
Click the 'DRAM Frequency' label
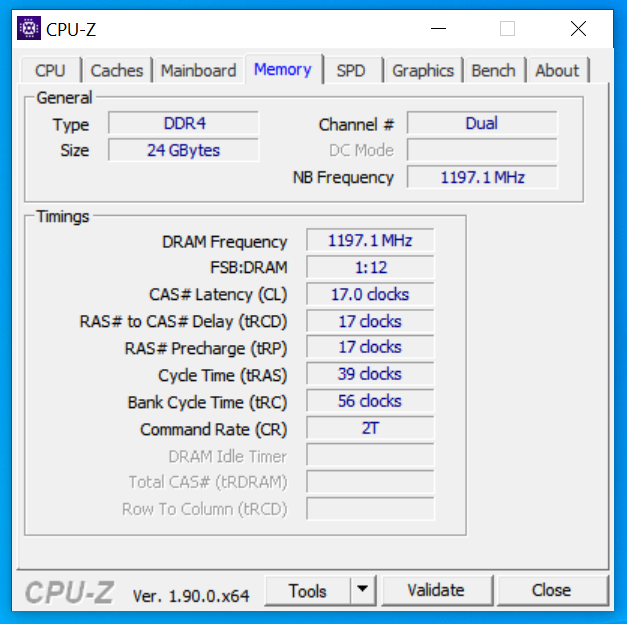[225, 242]
